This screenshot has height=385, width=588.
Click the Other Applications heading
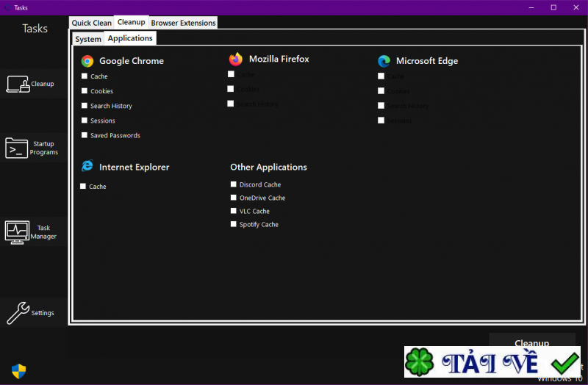point(268,168)
